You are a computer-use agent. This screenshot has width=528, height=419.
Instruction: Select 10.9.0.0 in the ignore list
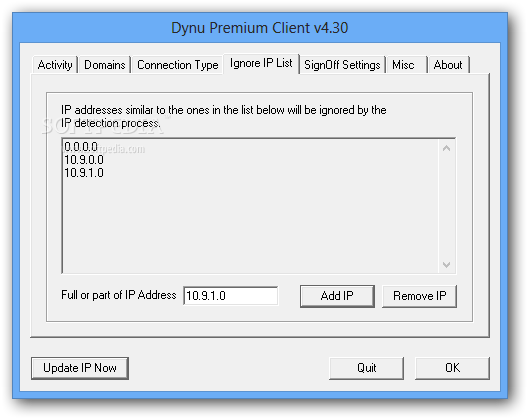(84, 160)
